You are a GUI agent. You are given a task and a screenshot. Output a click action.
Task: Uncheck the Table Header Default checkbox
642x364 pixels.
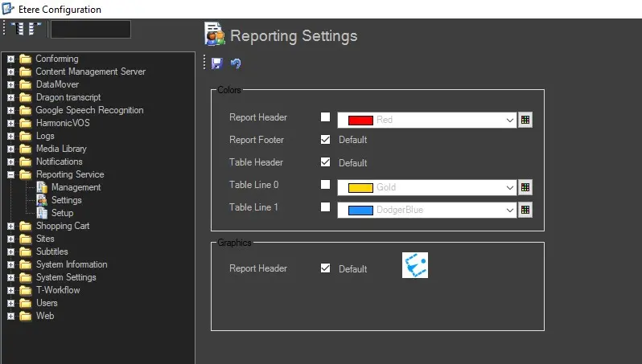(x=325, y=162)
